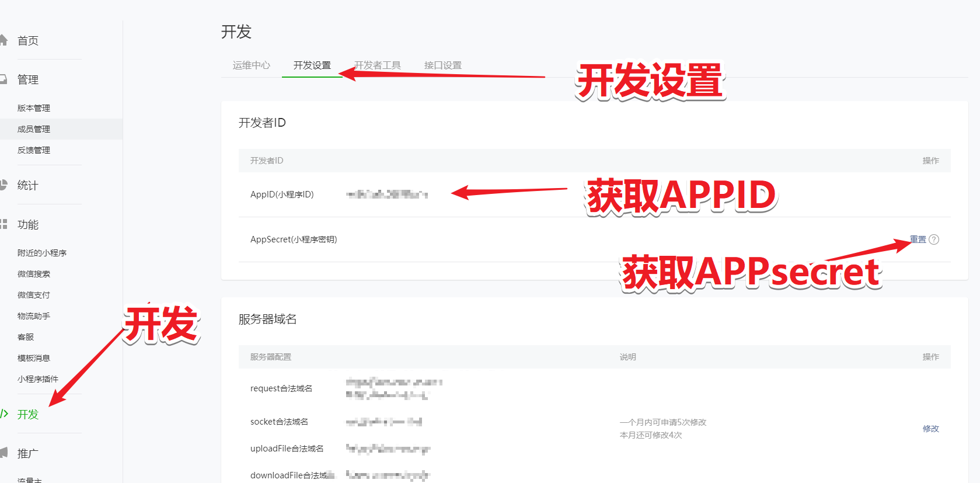Open 推广 in the sidebar

[28, 453]
